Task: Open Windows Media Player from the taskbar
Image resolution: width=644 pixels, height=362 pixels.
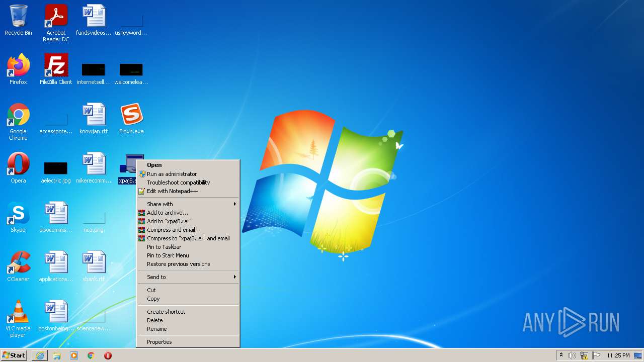Action: [x=74, y=355]
